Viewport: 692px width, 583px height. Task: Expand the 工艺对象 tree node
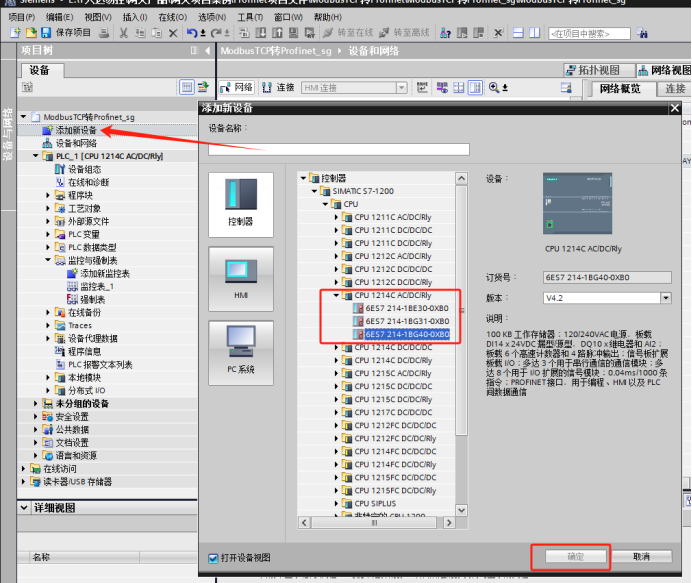click(48, 208)
